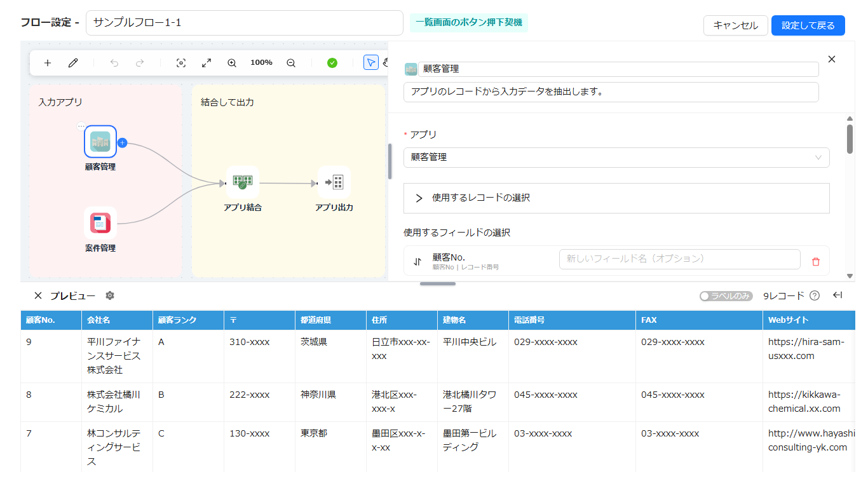Screen dimensions: 868x488
Task: Open the アプリ dropdown showing 顧客管理
Action: pyautogui.click(x=616, y=158)
